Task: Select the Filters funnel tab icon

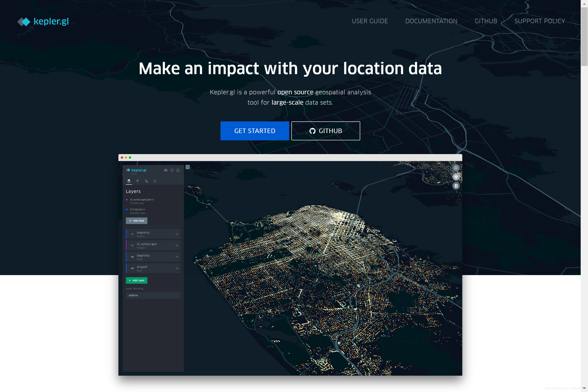Action: tap(138, 181)
